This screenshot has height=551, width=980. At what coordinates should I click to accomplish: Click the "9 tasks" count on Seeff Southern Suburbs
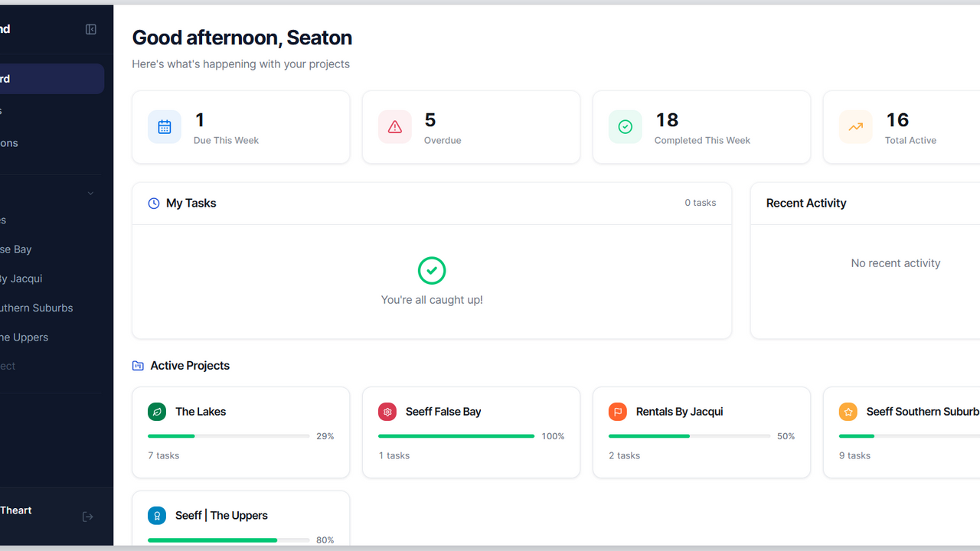tap(855, 455)
